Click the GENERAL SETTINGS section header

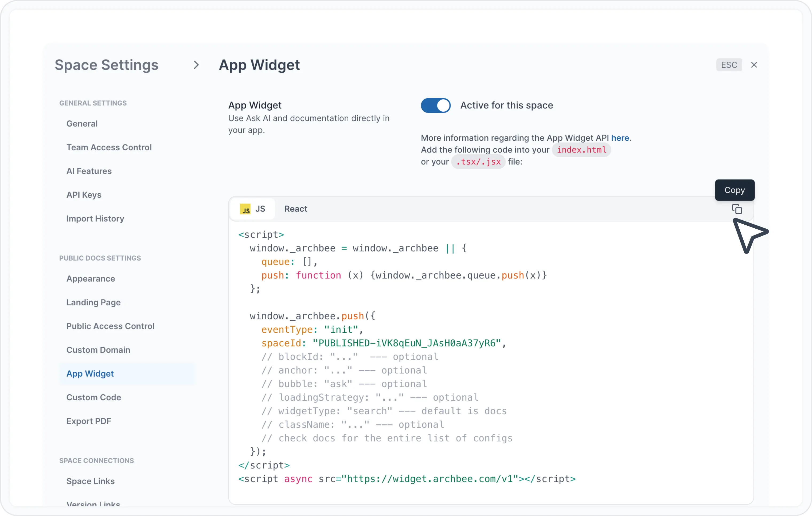click(93, 103)
